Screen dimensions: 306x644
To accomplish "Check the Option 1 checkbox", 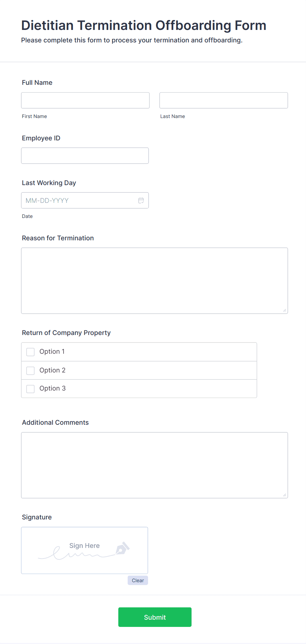I will 31,352.
